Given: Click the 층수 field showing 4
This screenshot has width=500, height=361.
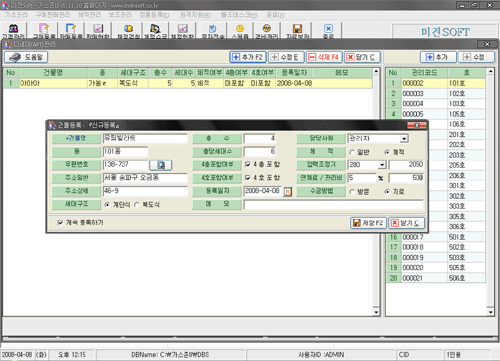Looking at the screenshot, I should pyautogui.click(x=260, y=138).
